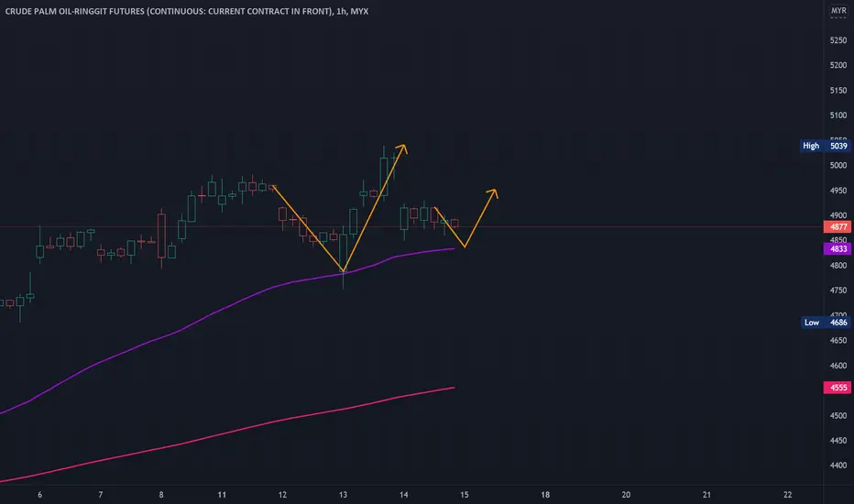
Task: Click date 20 on the time axis
Action: 626,495
